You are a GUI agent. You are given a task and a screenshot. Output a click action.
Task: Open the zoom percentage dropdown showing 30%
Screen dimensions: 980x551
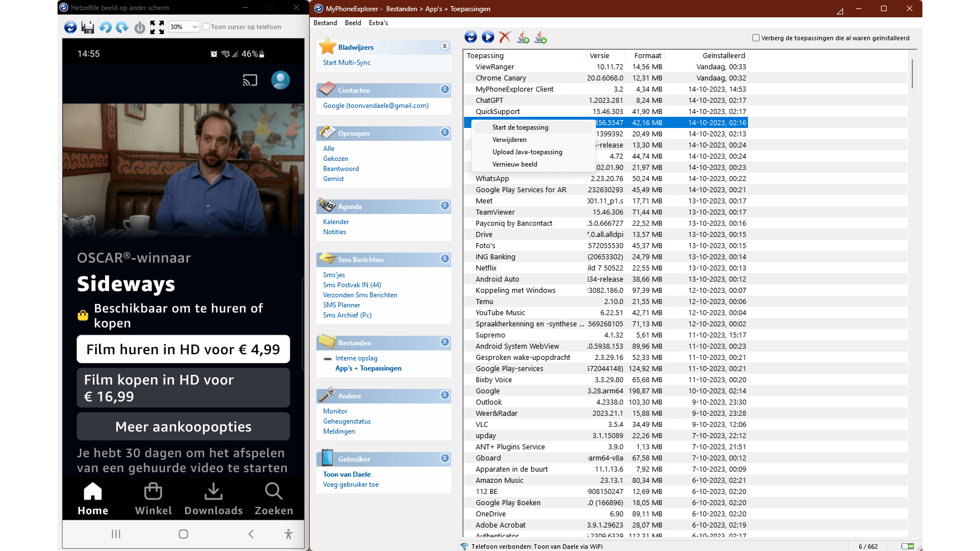click(183, 26)
